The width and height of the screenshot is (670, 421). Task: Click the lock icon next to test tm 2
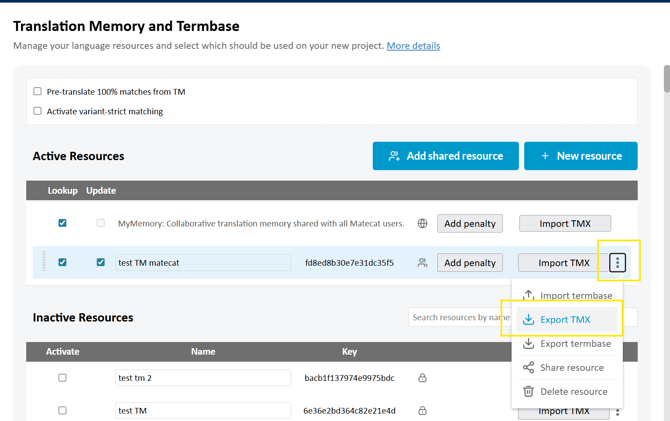click(x=422, y=378)
